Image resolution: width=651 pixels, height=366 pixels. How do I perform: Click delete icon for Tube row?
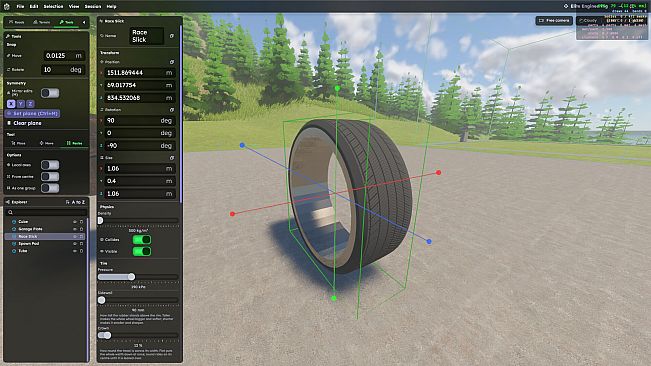click(x=81, y=251)
